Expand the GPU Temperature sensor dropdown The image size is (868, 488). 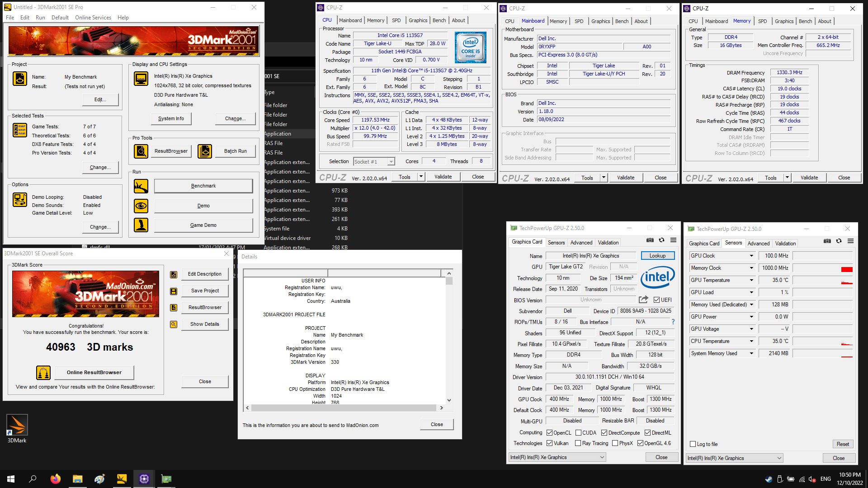pos(751,280)
